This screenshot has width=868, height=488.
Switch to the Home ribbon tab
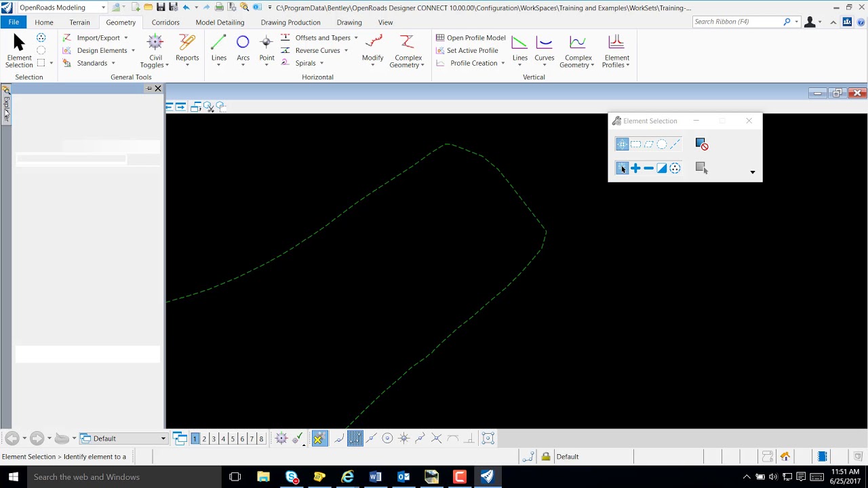pos(44,22)
